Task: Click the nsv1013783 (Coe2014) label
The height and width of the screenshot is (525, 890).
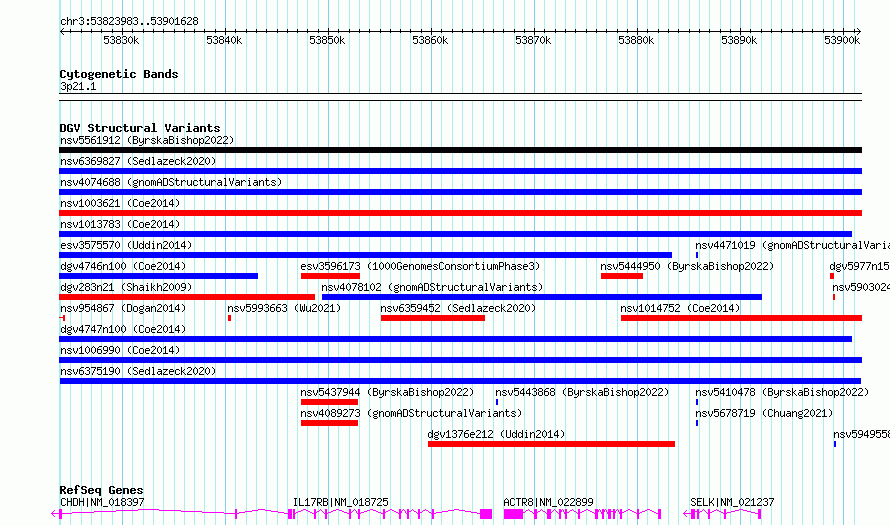Action: pyautogui.click(x=120, y=224)
